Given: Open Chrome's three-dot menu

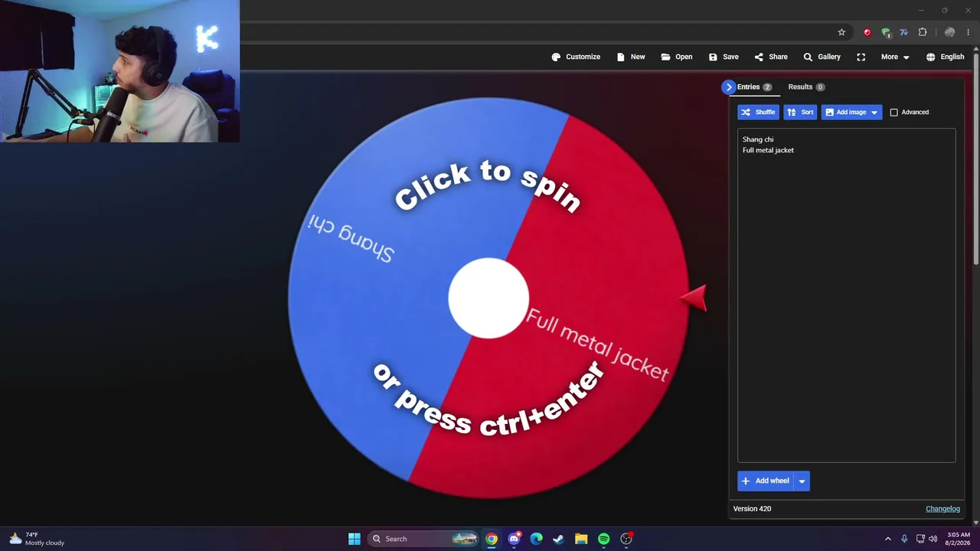Looking at the screenshot, I should (968, 32).
